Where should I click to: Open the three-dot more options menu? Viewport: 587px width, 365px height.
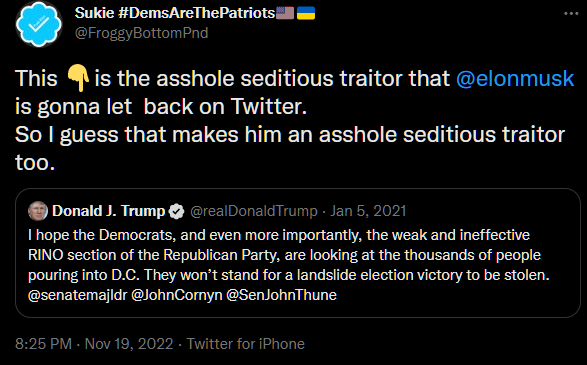[x=571, y=14]
